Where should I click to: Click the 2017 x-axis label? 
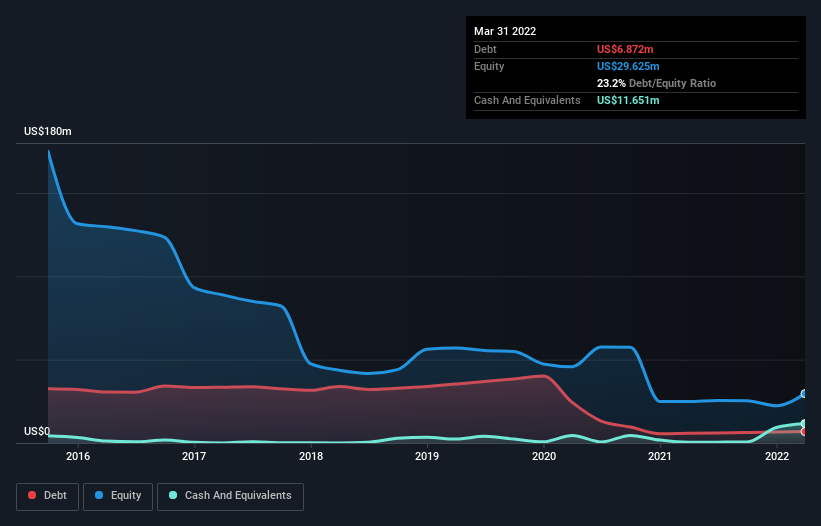click(x=194, y=456)
